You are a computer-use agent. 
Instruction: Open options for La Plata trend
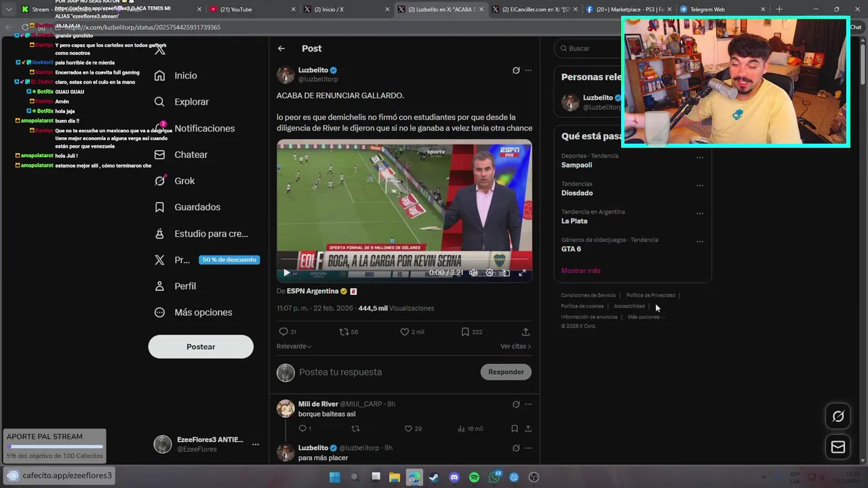(700, 213)
